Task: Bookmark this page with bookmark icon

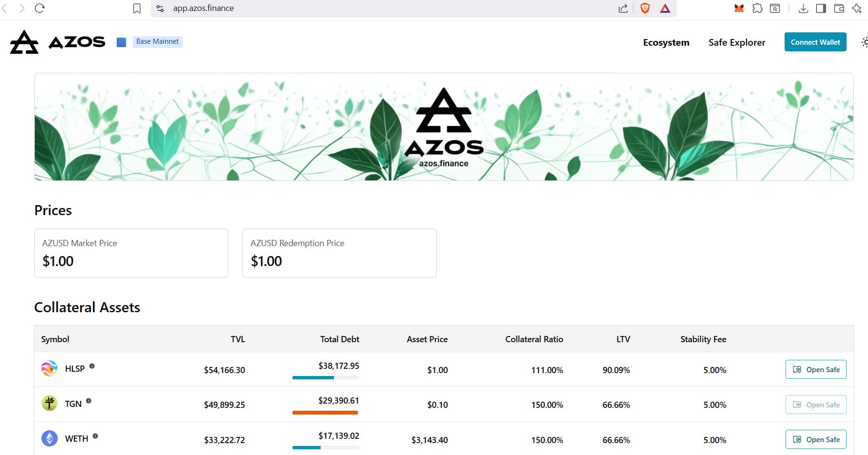Action: (x=137, y=8)
